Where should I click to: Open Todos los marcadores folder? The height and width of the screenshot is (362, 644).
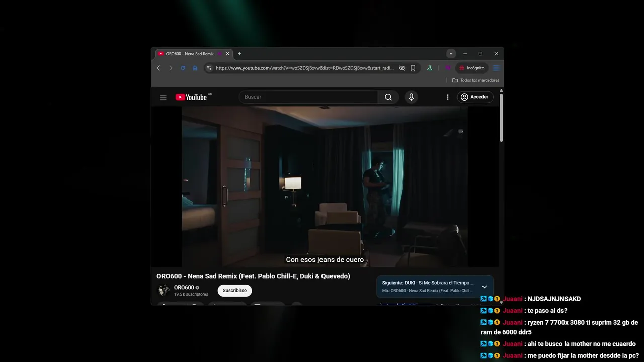(475, 80)
